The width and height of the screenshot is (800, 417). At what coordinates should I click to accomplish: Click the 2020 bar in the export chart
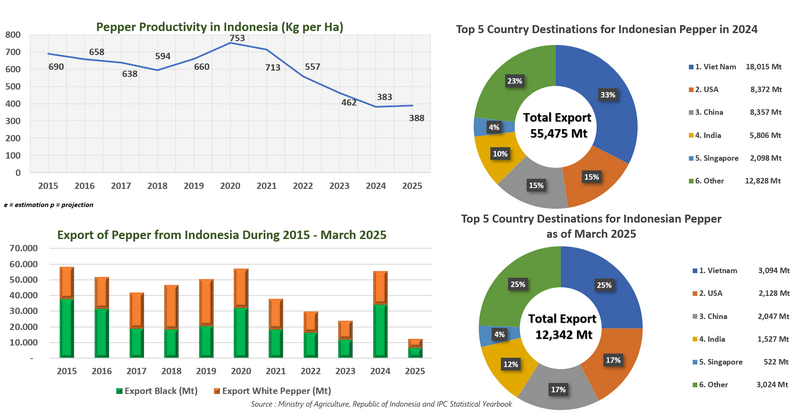pyautogui.click(x=240, y=313)
